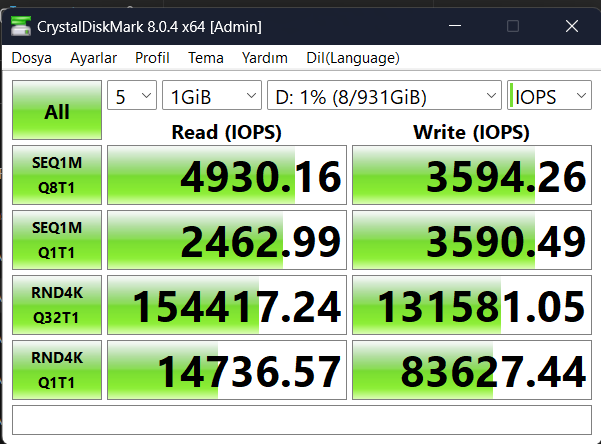This screenshot has width=601, height=444.
Task: Click the CrystalDiskMark app icon in title bar
Action: (21, 26)
